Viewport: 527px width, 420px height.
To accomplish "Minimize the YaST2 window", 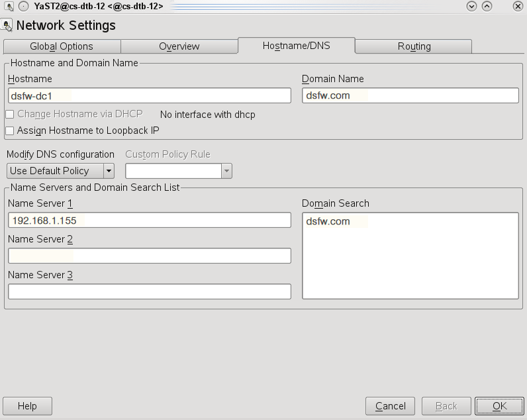I will (x=472, y=7).
